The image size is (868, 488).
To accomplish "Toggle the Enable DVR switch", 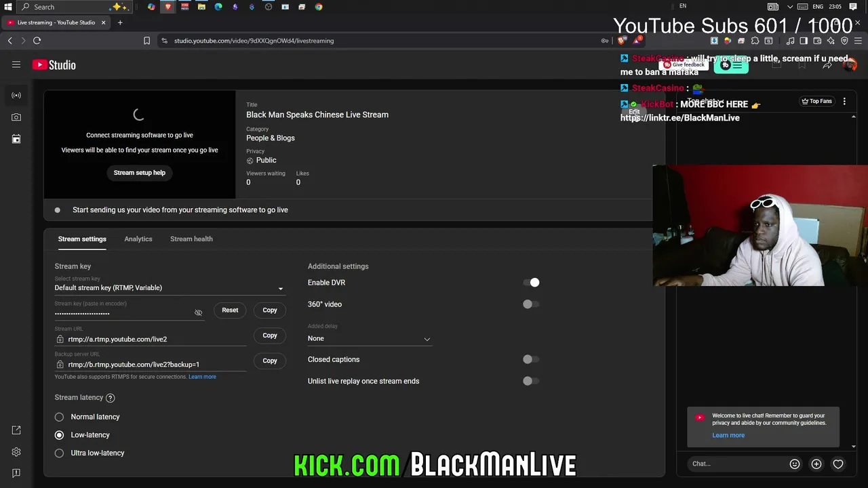I will 531,283.
